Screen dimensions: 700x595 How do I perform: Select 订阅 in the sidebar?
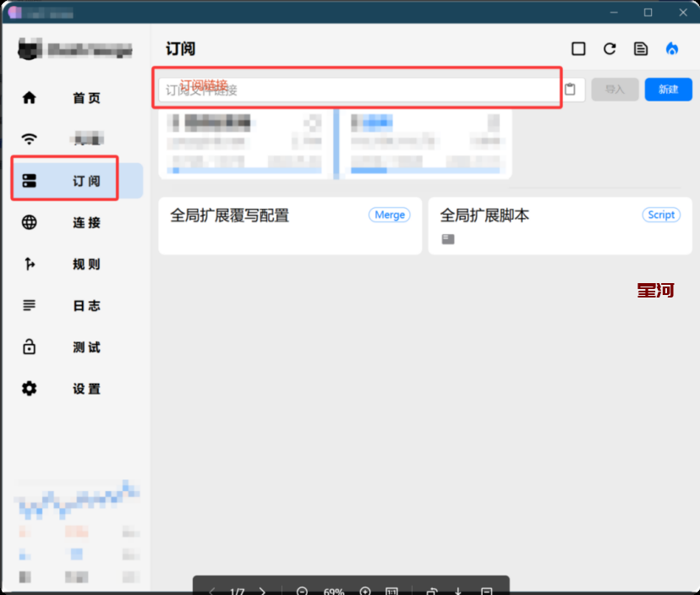[x=76, y=181]
